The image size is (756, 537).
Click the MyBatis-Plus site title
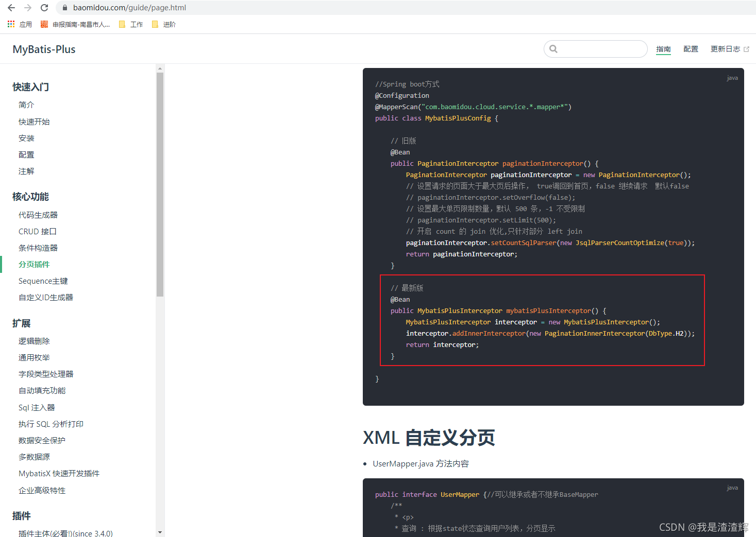pyautogui.click(x=44, y=49)
